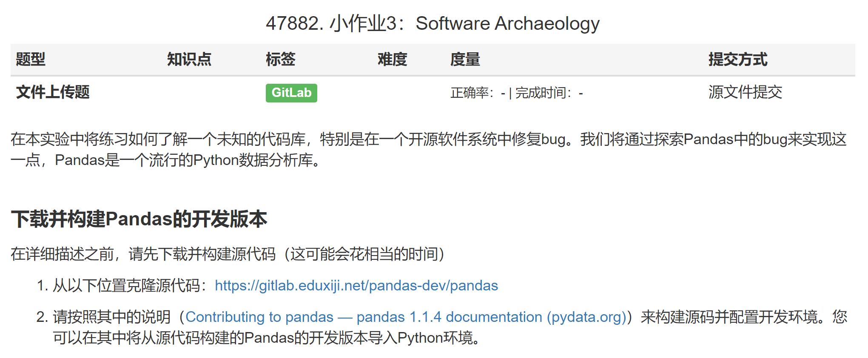
Task: Click the '提交方式' column header
Action: 738,60
